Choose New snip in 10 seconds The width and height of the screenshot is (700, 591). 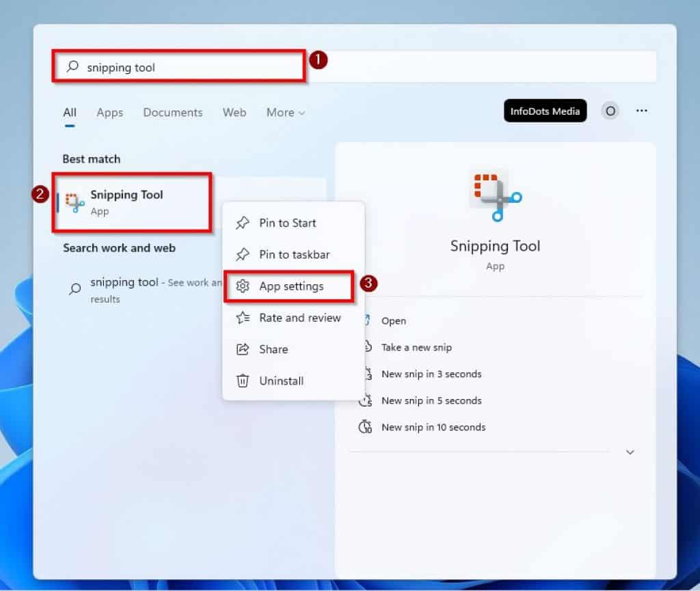(x=433, y=427)
